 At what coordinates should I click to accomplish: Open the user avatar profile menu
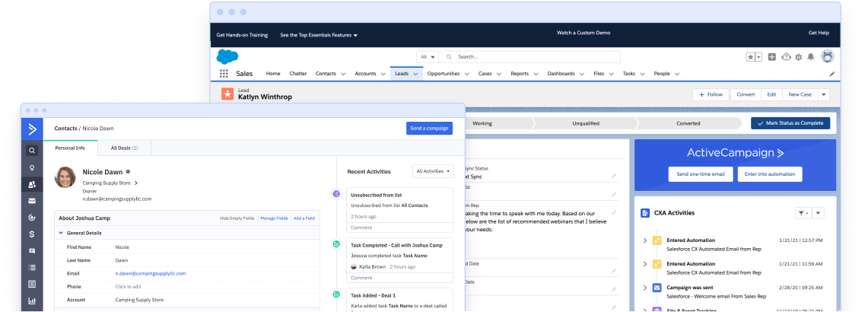point(828,57)
